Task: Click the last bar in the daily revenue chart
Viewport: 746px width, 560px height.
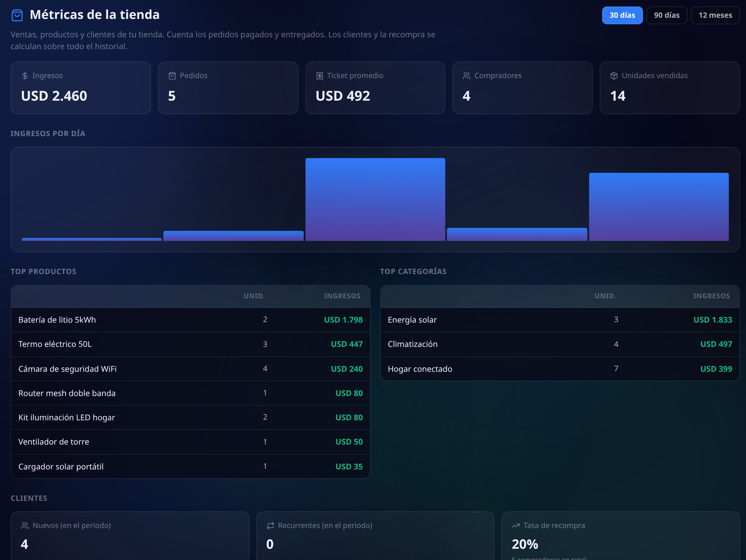Action: [x=659, y=207]
